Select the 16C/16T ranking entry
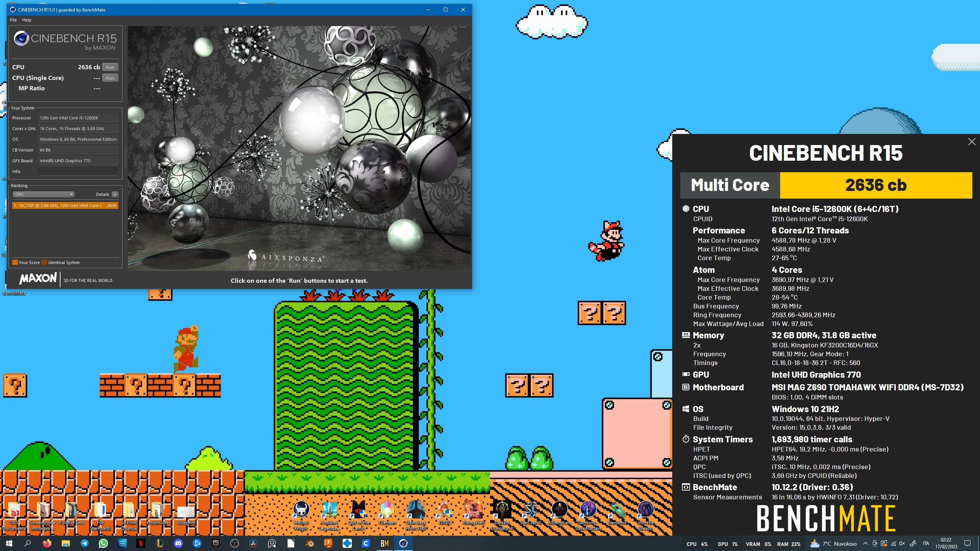The image size is (980, 551). click(65, 205)
